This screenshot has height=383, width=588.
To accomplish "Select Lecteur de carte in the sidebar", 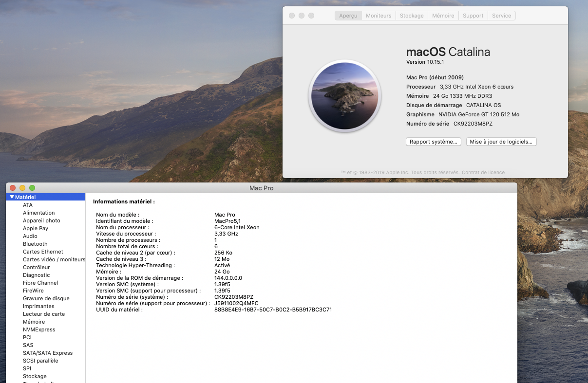I will [44, 314].
